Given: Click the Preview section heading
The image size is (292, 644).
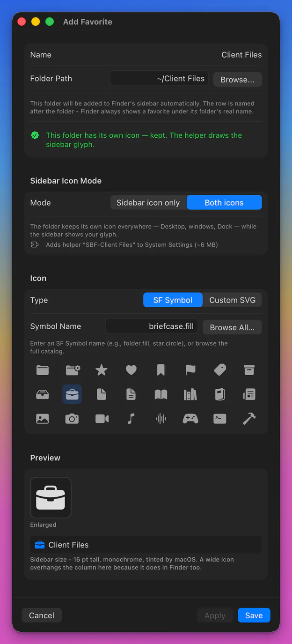Looking at the screenshot, I should [x=45, y=458].
